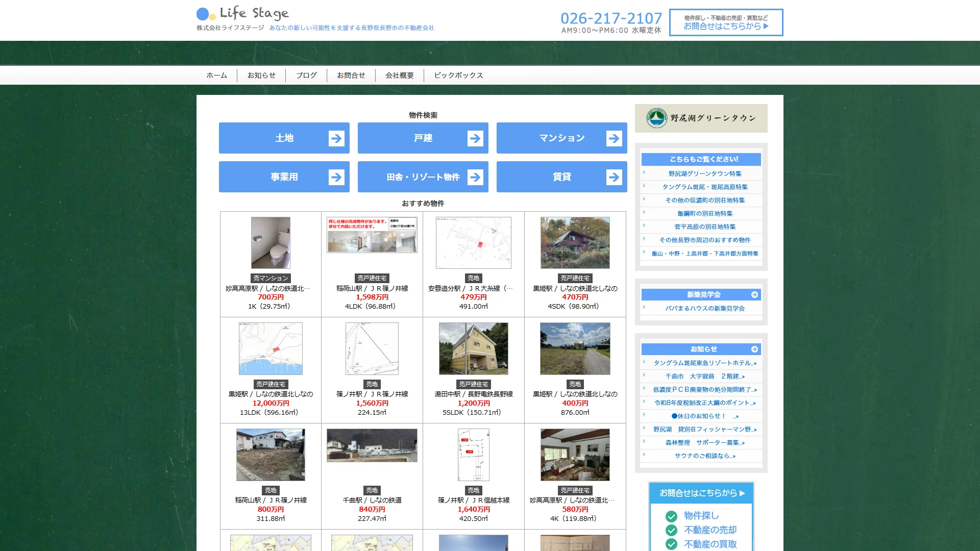Open the 会社概要 menu item
980x551 pixels.
(399, 76)
